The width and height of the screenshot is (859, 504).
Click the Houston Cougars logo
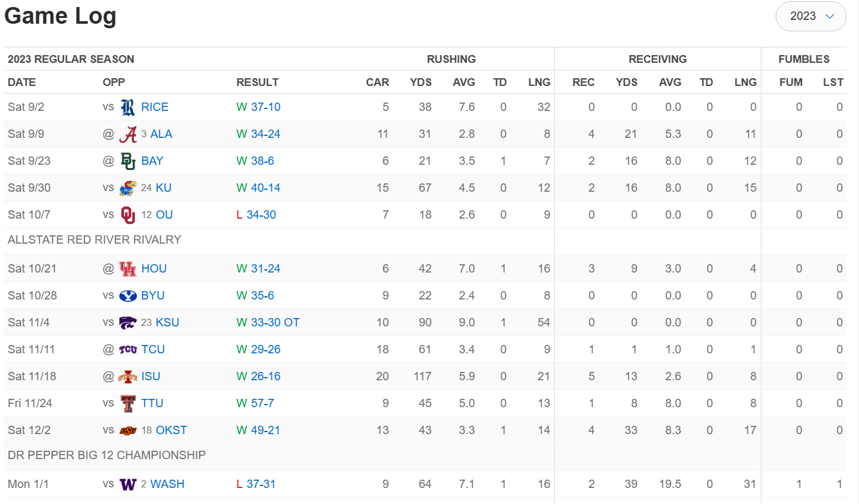click(x=128, y=269)
